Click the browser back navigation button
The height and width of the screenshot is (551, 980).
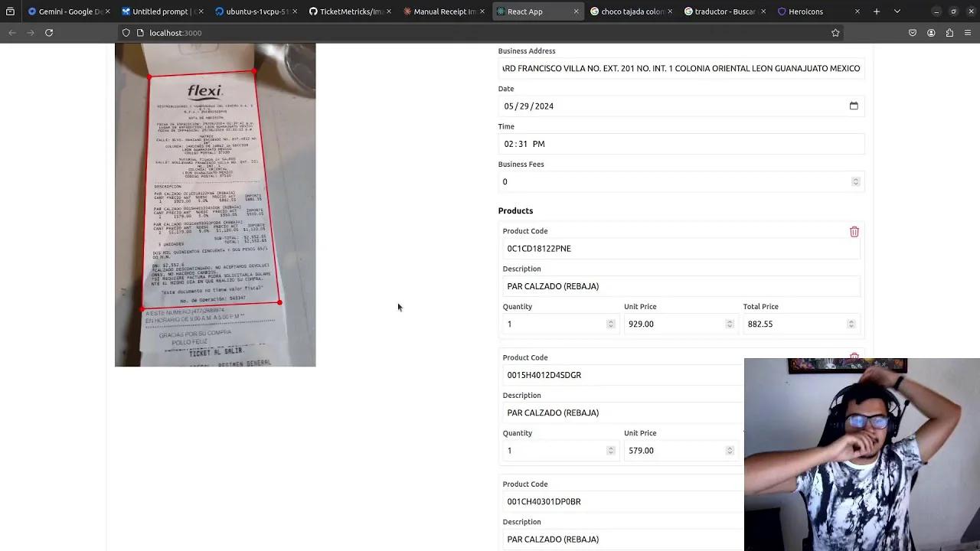[x=12, y=33]
